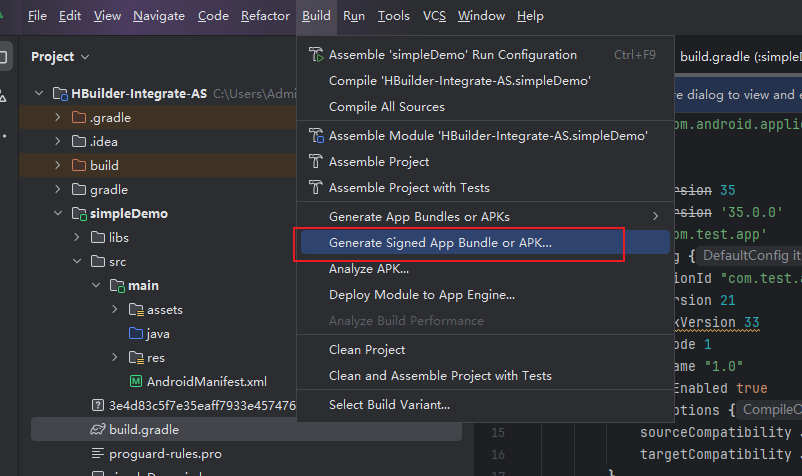Expand the folded DefaultConfig hint
The height and width of the screenshot is (476, 802).
pyautogui.click(x=750, y=256)
